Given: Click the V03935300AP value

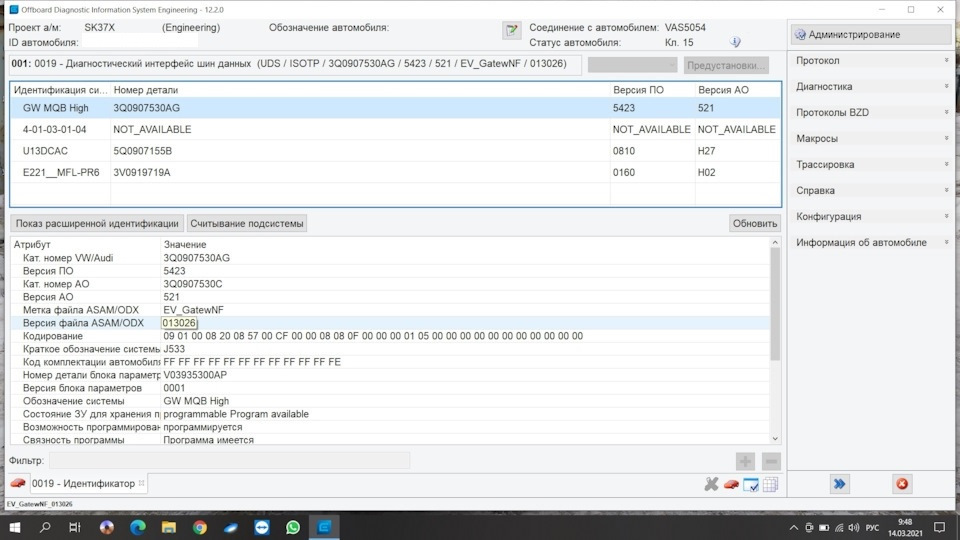Looking at the screenshot, I should [x=195, y=375].
